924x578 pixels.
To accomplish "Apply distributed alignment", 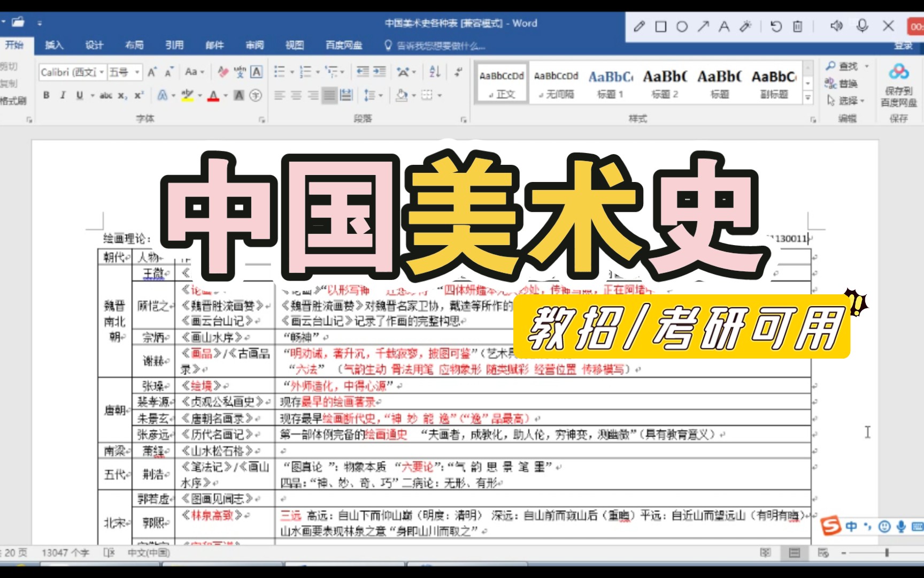I will (x=346, y=95).
